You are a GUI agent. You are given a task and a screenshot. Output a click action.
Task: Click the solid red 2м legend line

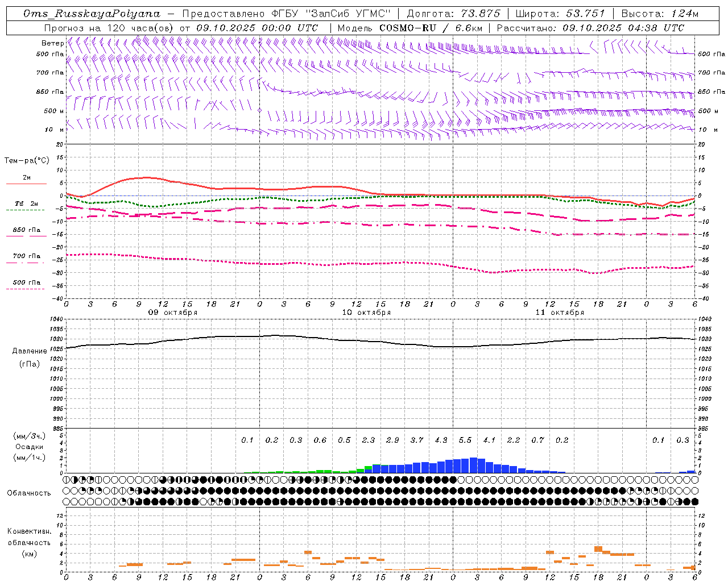[x=26, y=184]
